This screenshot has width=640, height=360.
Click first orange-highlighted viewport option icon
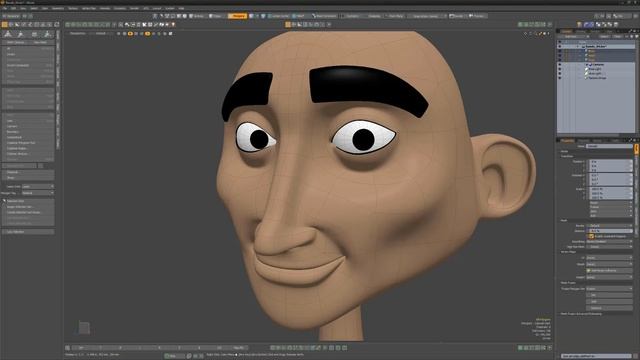pos(130,33)
